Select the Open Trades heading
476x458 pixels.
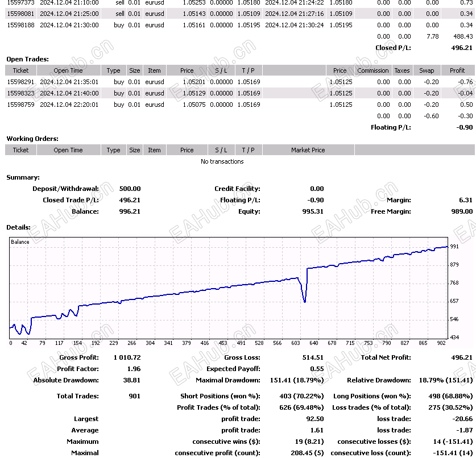28,59
